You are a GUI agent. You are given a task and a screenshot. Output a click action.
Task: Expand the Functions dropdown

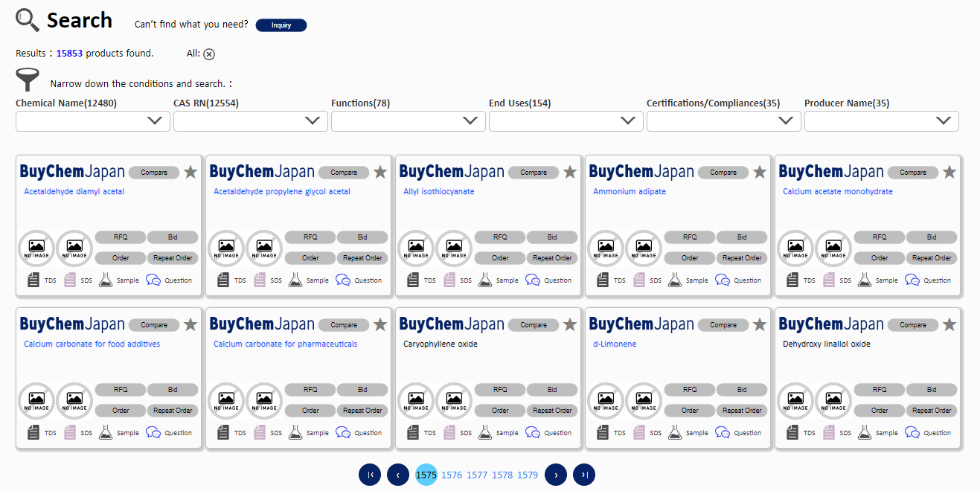click(x=409, y=121)
